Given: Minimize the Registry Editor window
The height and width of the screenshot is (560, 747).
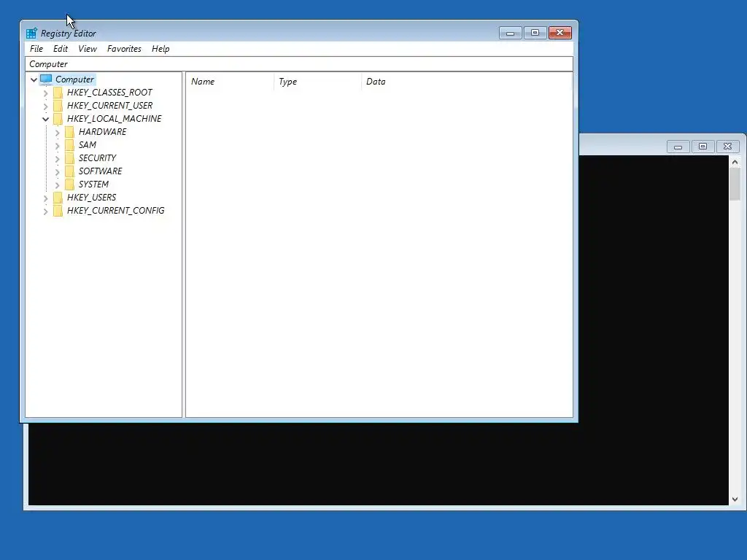Looking at the screenshot, I should click(510, 33).
